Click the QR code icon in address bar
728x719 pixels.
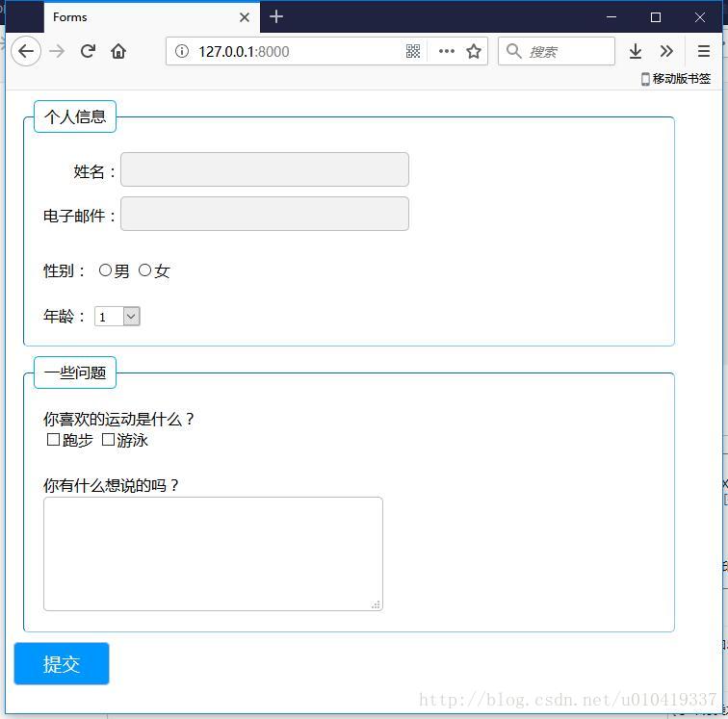point(413,51)
